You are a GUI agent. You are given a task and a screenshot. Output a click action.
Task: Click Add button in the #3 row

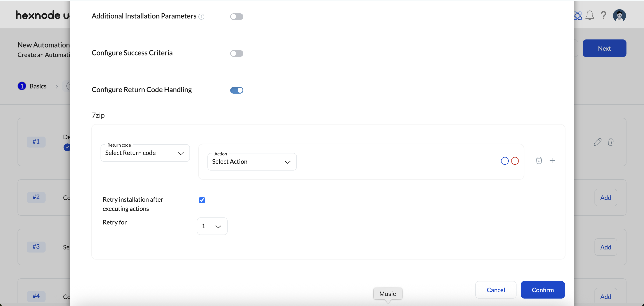coord(605,247)
